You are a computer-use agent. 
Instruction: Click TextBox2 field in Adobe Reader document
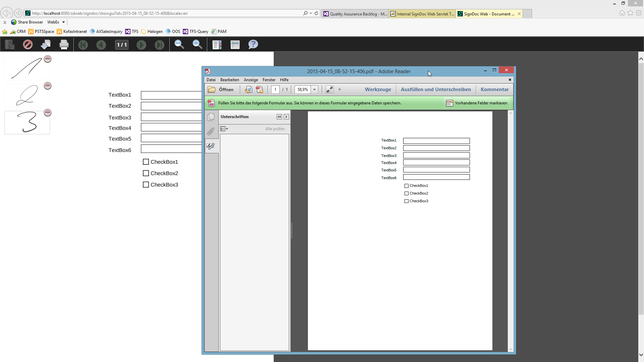point(436,148)
